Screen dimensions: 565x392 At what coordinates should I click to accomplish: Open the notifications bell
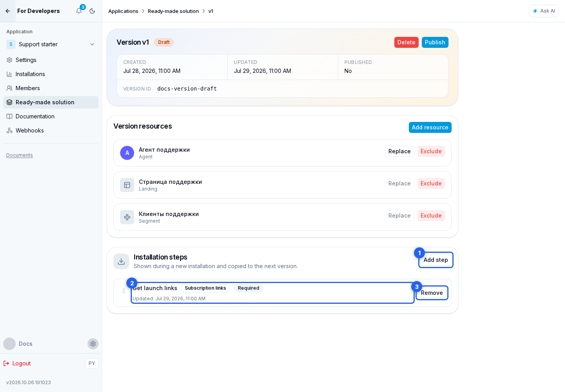(79, 11)
